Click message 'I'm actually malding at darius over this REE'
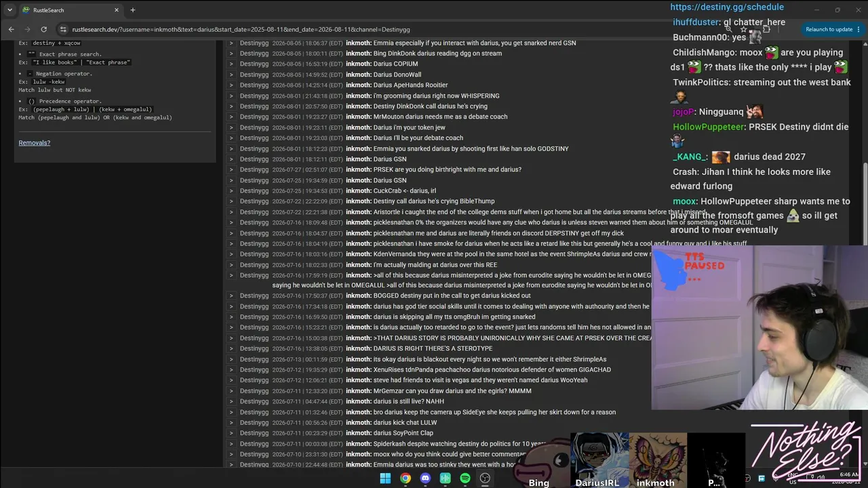Image resolution: width=868 pixels, height=488 pixels. (435, 265)
